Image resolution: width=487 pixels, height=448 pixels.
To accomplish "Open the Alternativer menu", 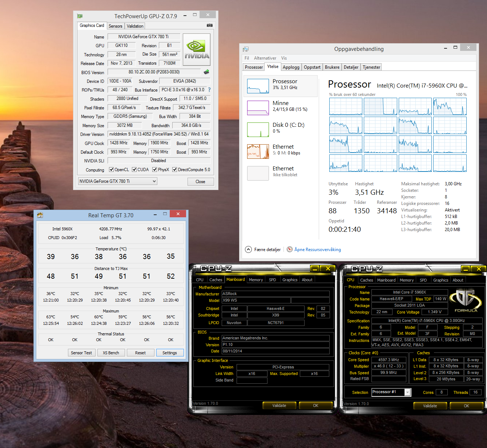I will [265, 58].
